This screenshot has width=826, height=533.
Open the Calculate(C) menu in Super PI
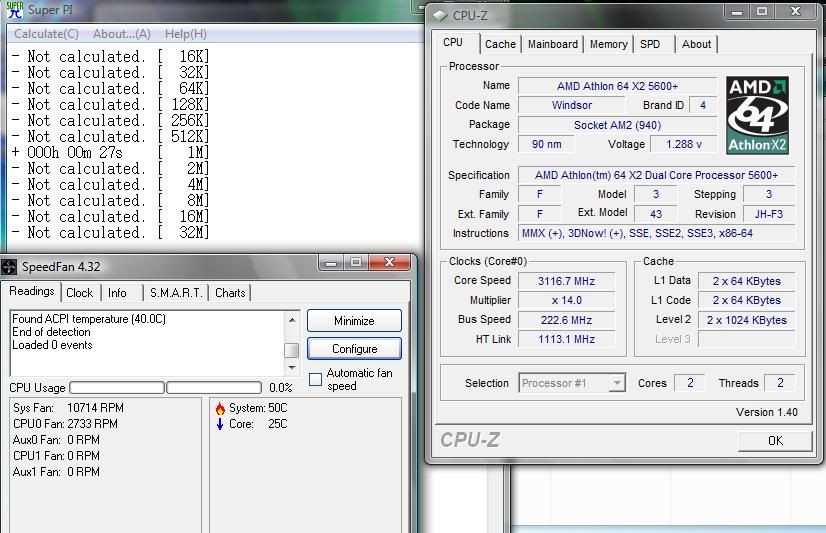click(46, 34)
